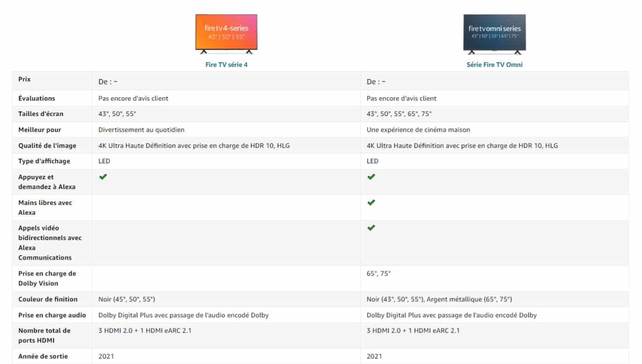Select the 'Année de sortie' row label

tap(43, 356)
